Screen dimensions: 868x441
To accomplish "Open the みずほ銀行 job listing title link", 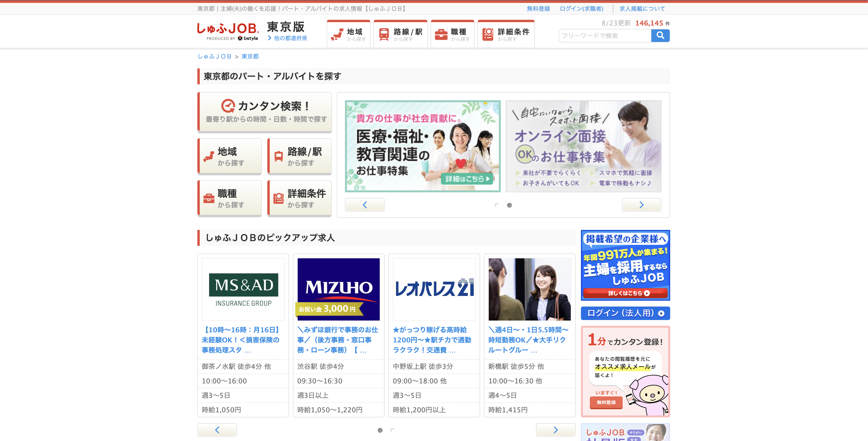I will pos(338,340).
